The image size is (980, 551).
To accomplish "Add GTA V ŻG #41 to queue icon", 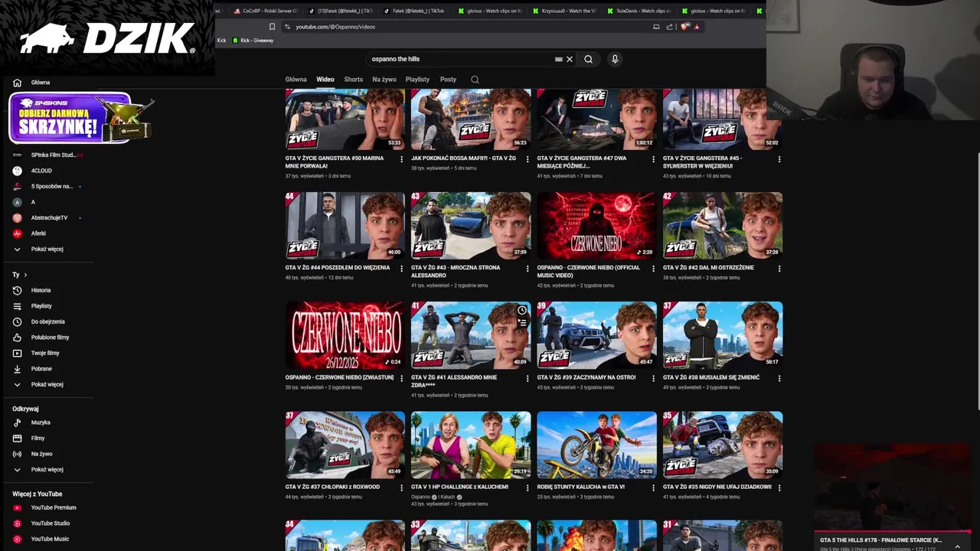I will click(x=522, y=323).
